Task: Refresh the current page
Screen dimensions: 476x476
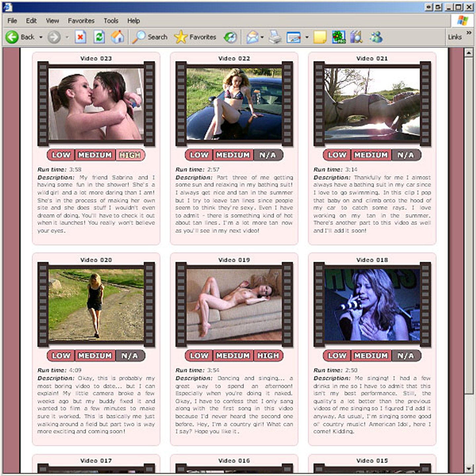Action: point(99,37)
